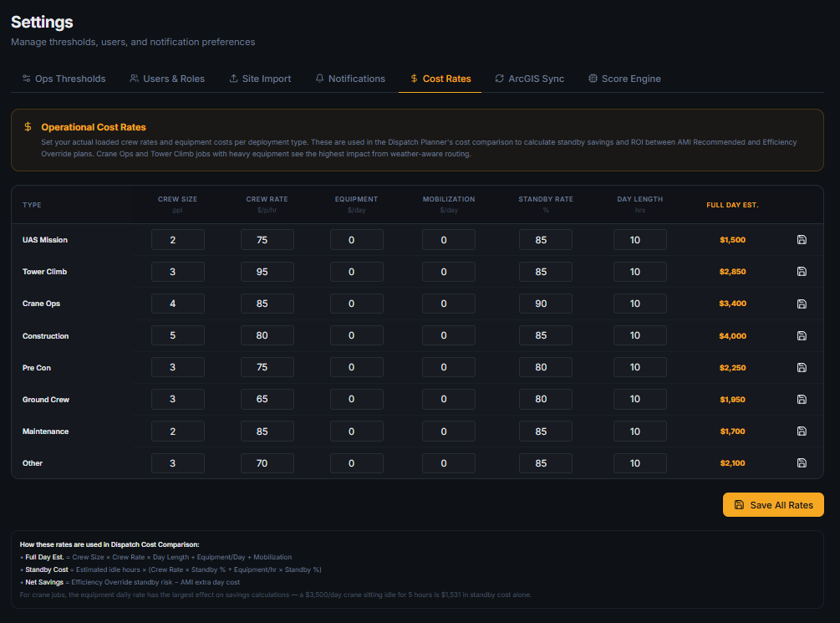Click the dollar icon beside Operational Cost Rates
840x623 pixels.
(x=28, y=127)
